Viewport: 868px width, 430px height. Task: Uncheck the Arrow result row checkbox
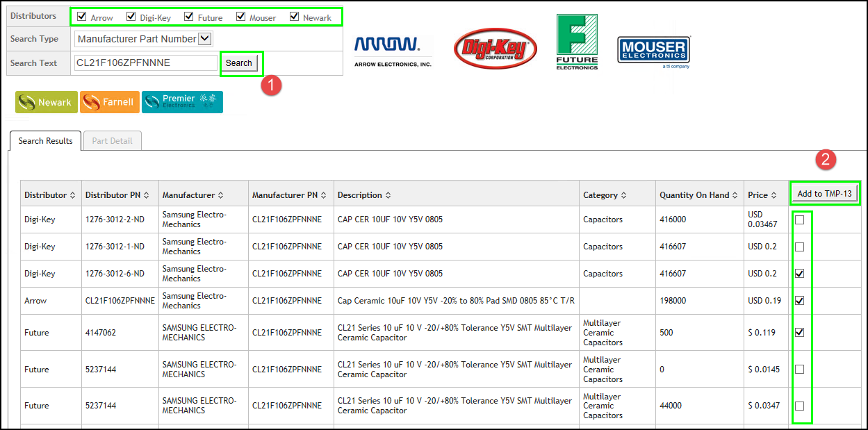coord(800,300)
